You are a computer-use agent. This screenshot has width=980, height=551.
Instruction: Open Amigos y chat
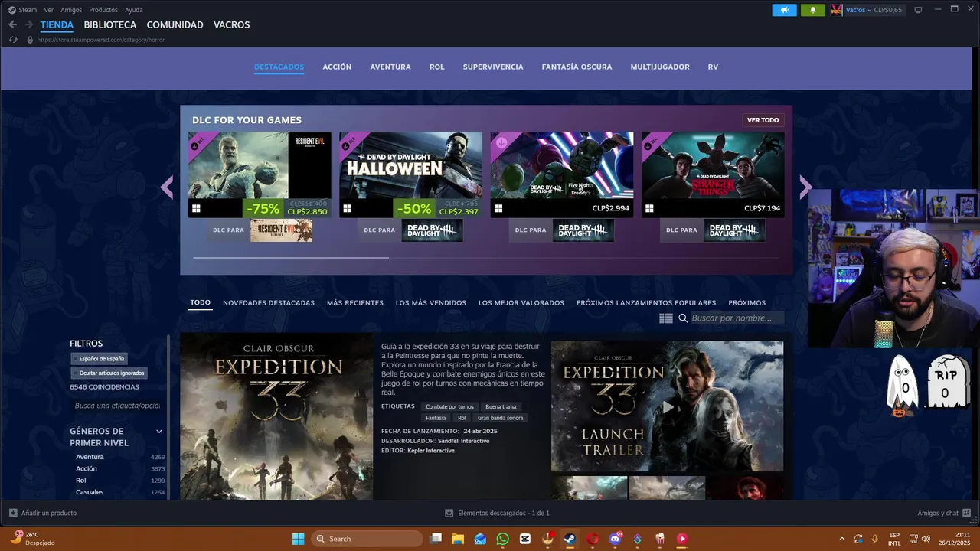coord(944,513)
